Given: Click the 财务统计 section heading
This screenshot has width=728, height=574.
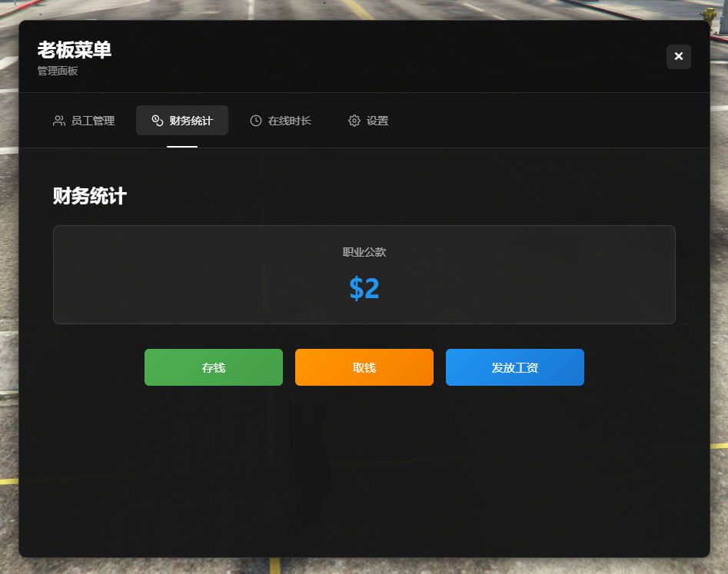Looking at the screenshot, I should tap(90, 196).
